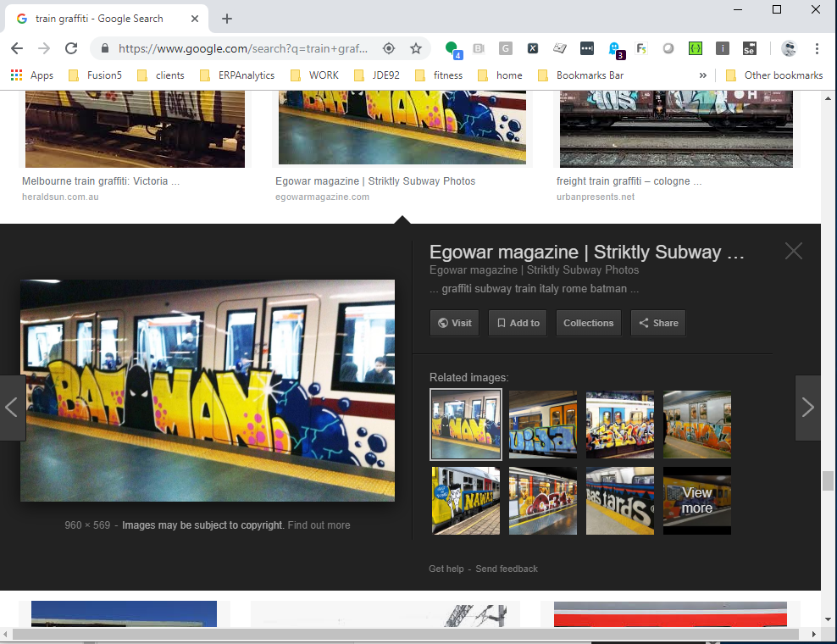
Task: Open the clients bookmark folder
Action: click(x=161, y=75)
